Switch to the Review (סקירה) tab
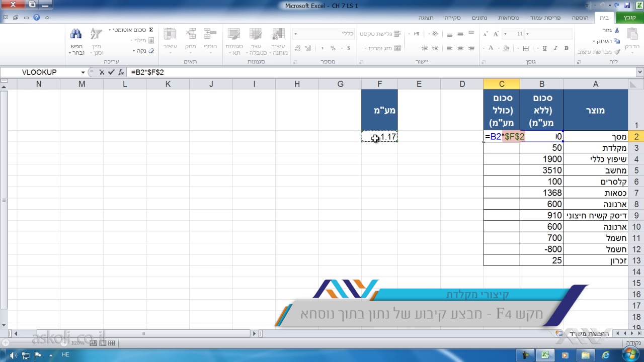This screenshot has width=644, height=362. pyautogui.click(x=452, y=18)
